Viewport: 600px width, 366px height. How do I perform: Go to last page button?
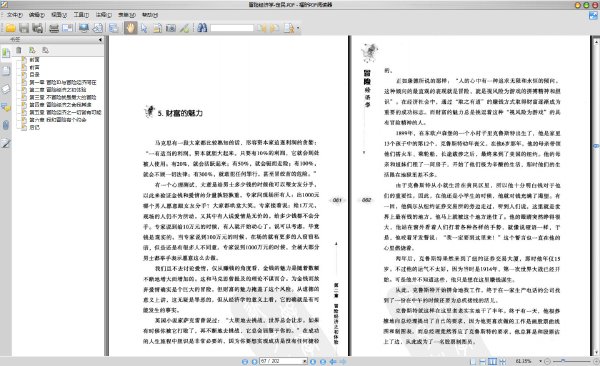(x=323, y=361)
